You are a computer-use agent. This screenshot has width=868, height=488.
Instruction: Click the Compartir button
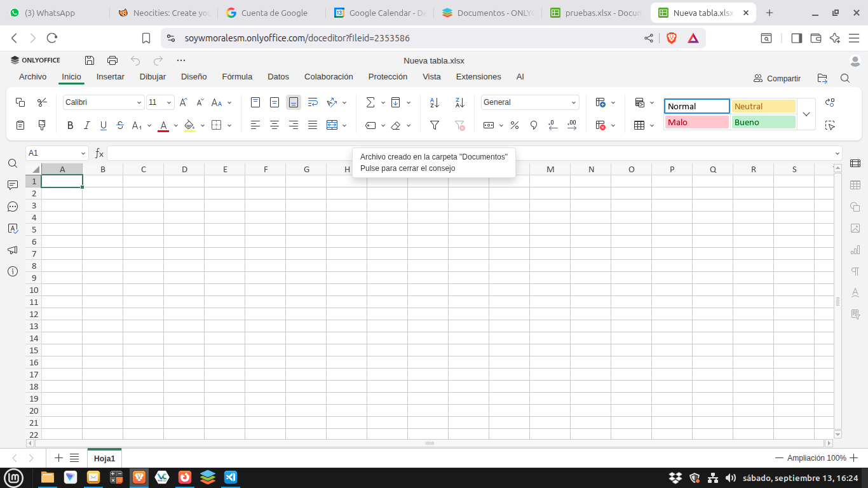tap(777, 78)
